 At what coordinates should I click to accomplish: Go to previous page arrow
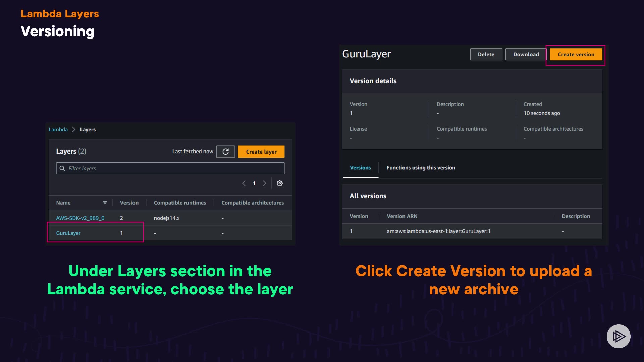(244, 183)
